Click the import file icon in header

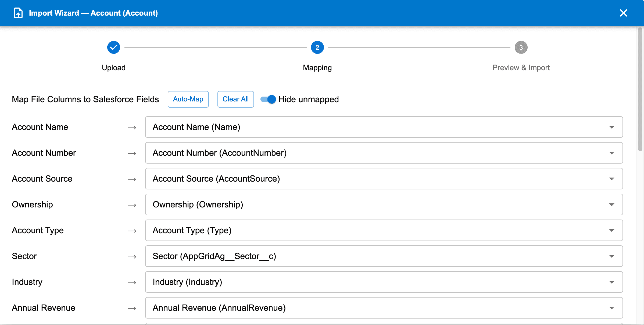(x=18, y=13)
